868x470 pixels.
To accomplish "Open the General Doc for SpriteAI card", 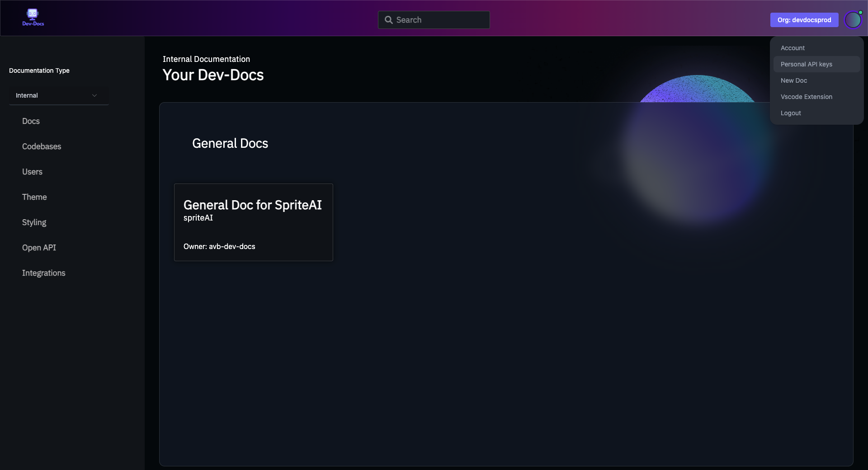I will pos(253,222).
